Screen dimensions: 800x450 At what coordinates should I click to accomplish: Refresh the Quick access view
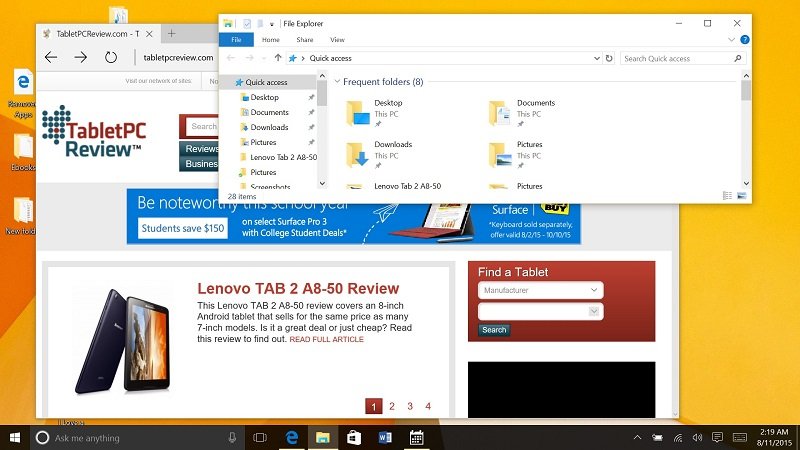pyautogui.click(x=609, y=58)
